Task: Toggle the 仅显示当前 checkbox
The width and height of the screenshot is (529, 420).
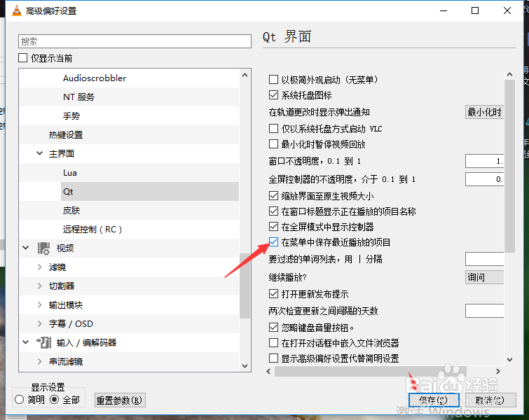Action: 23,58
